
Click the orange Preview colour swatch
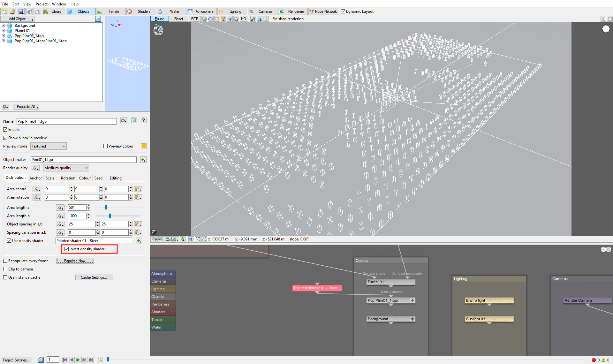[x=144, y=146]
